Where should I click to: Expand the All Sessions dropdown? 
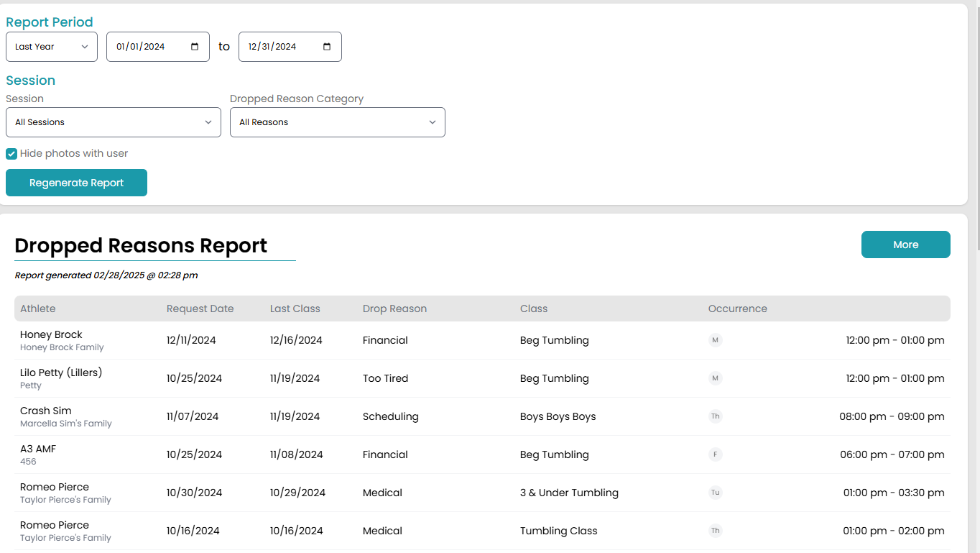point(114,122)
